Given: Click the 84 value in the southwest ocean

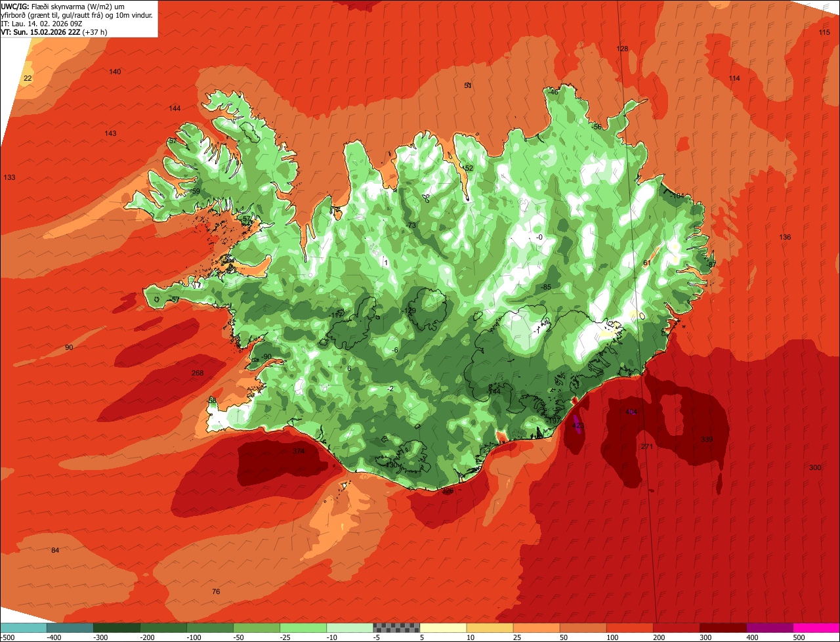Looking at the screenshot, I should [55, 550].
